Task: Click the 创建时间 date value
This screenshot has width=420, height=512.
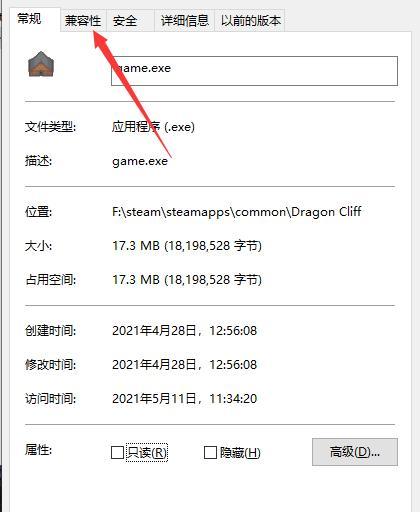Action: tap(184, 331)
